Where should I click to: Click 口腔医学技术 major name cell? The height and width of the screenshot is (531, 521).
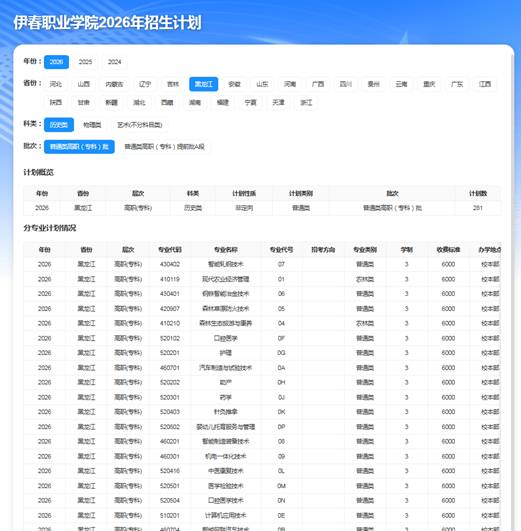tap(226, 501)
